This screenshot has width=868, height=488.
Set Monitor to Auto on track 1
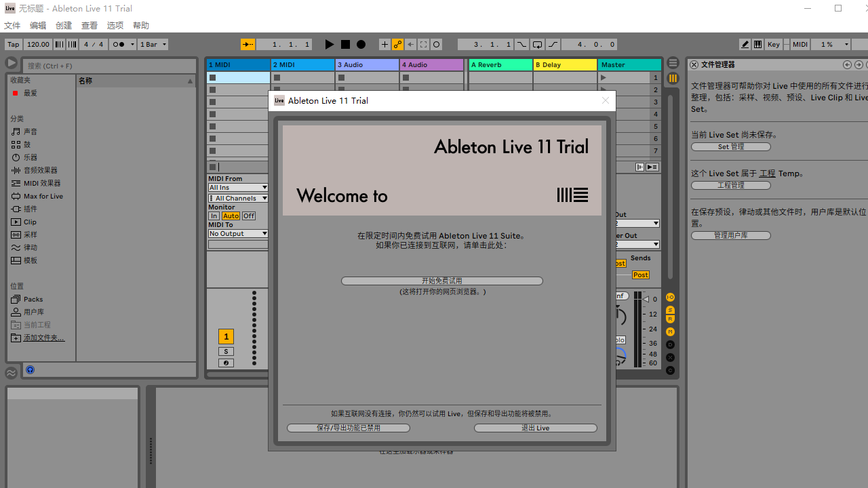(x=231, y=216)
